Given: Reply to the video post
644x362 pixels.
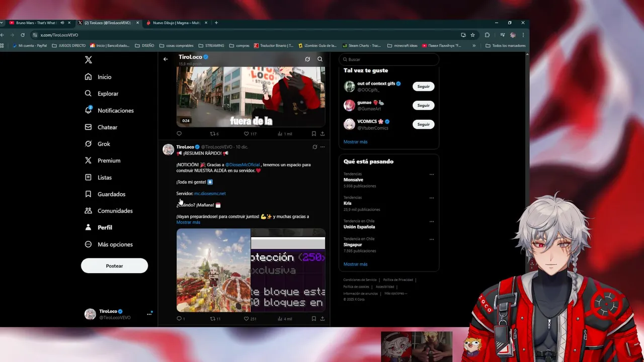Looking at the screenshot, I should [179, 134].
